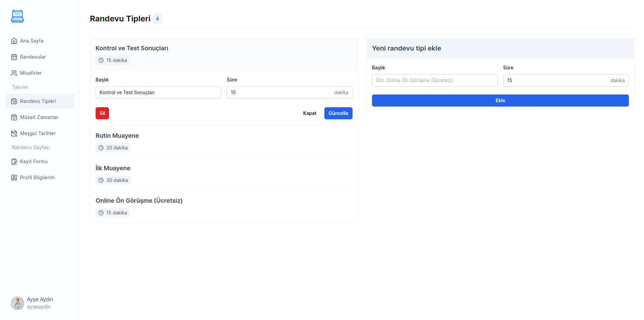Screen dimensions: 644x320
Task: Select the Müsait Zamanlar calendar-check icon
Action: (14, 117)
